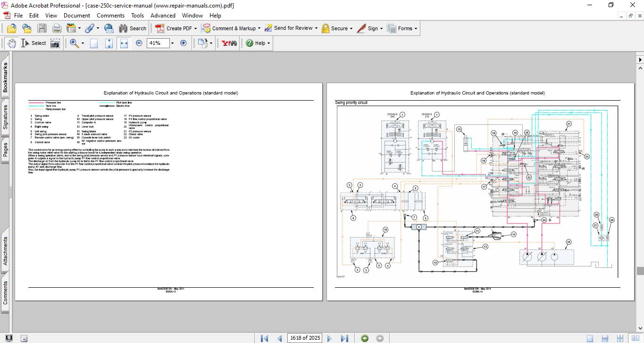Open the Document menu
The image size is (644, 343).
click(x=77, y=15)
